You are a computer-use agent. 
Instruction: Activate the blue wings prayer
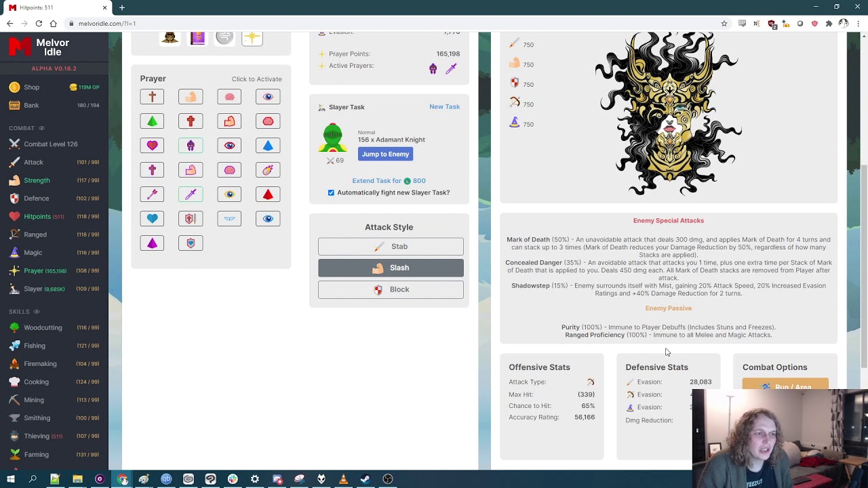pos(229,219)
